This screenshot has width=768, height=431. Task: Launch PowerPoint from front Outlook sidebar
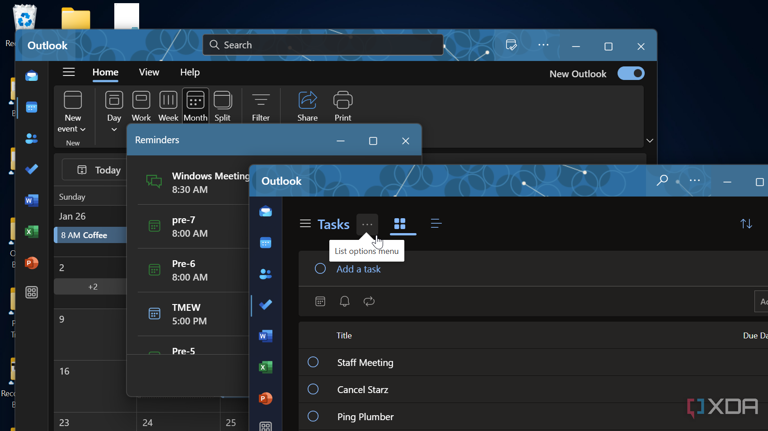[x=266, y=398]
